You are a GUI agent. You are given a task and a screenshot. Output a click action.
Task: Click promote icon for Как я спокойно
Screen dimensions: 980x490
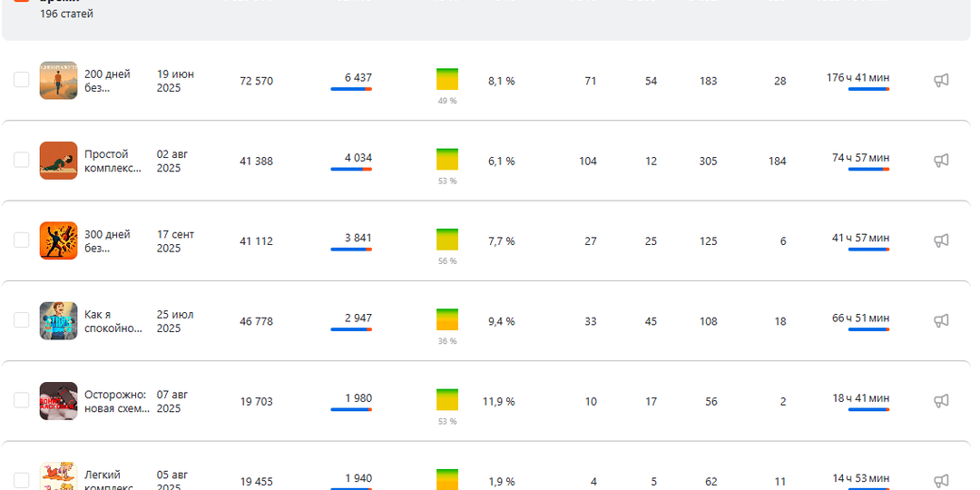941,320
